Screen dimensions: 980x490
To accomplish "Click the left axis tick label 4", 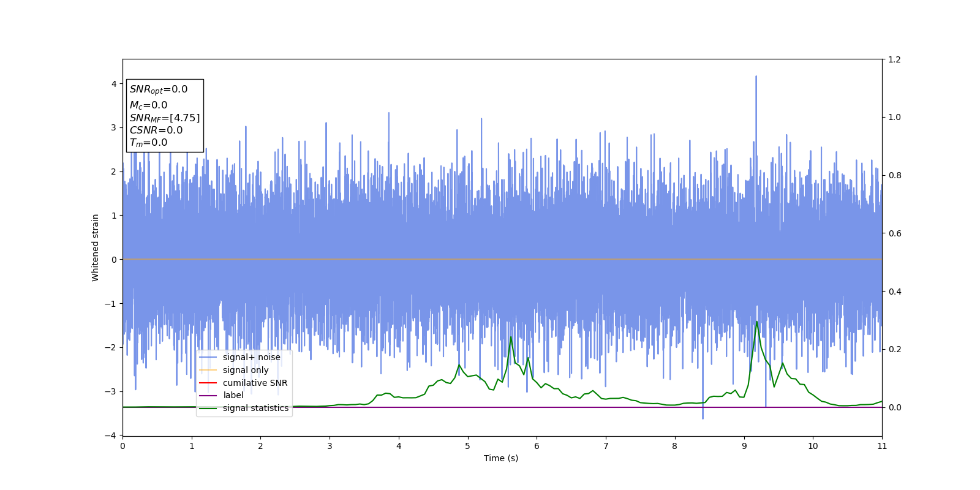I will point(114,84).
